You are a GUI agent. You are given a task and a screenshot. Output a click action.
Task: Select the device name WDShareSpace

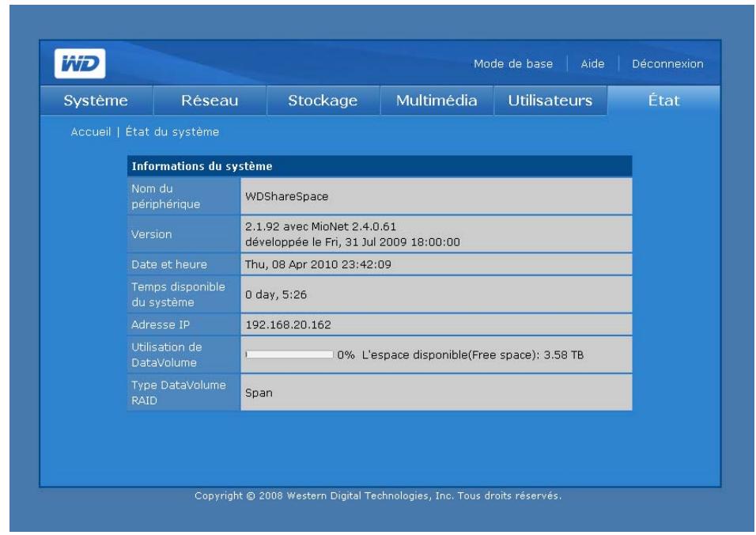[286, 196]
